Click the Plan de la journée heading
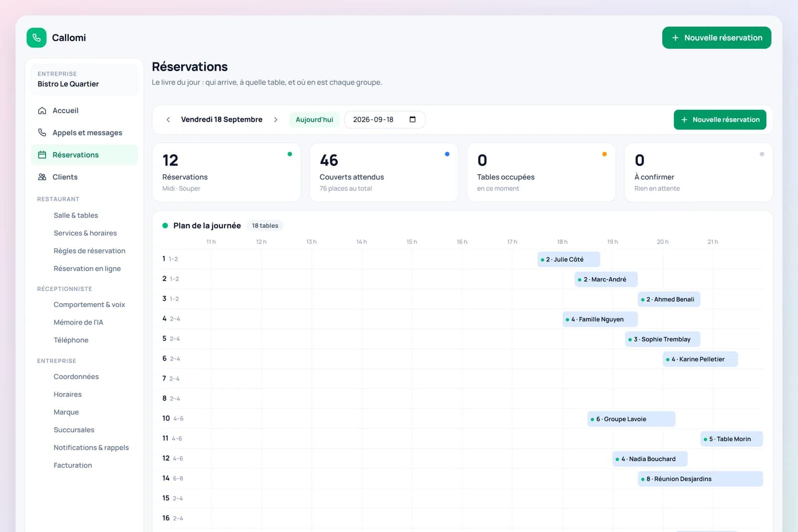The height and width of the screenshot is (532, 798). coord(207,226)
